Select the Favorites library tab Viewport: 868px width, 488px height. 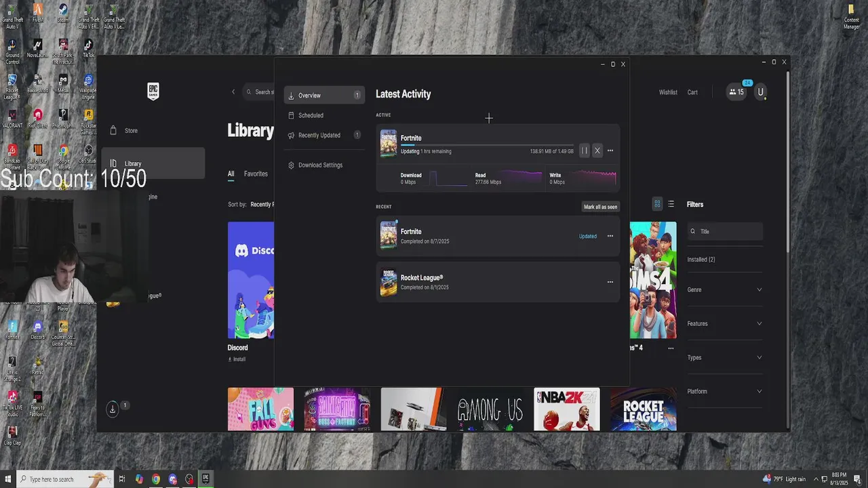pyautogui.click(x=256, y=174)
